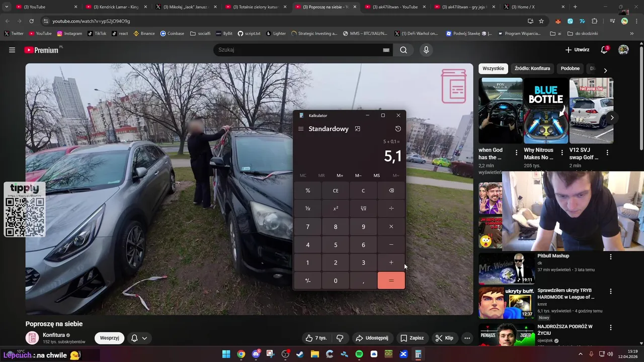
Task: Click the M− memory subtract button
Action: pos(358,175)
